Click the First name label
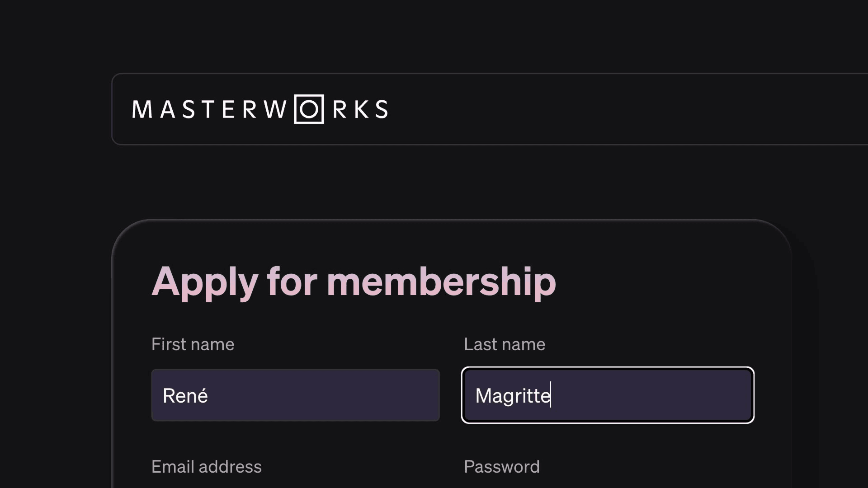This screenshot has width=868, height=488. point(193,344)
